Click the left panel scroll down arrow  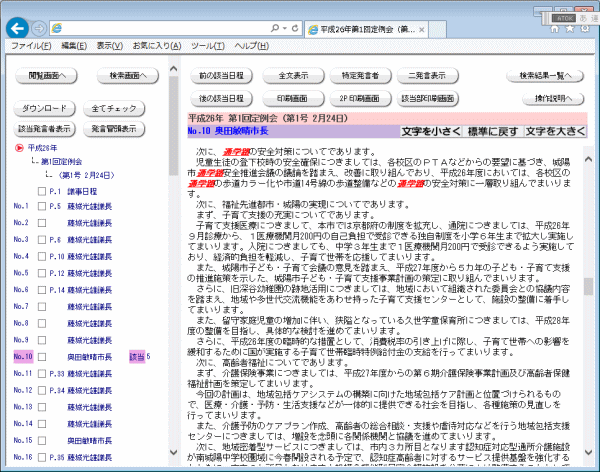(173, 452)
